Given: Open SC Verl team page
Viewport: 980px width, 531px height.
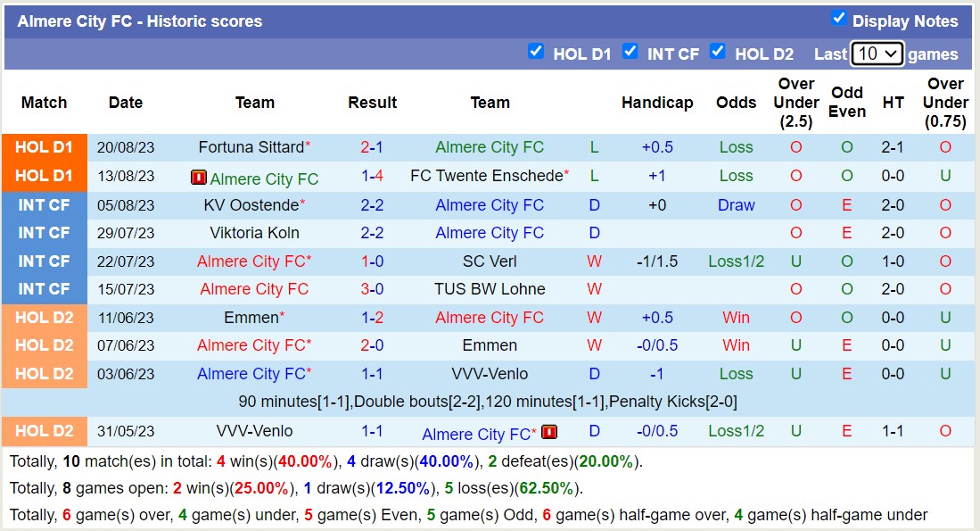Looking at the screenshot, I should [490, 261].
